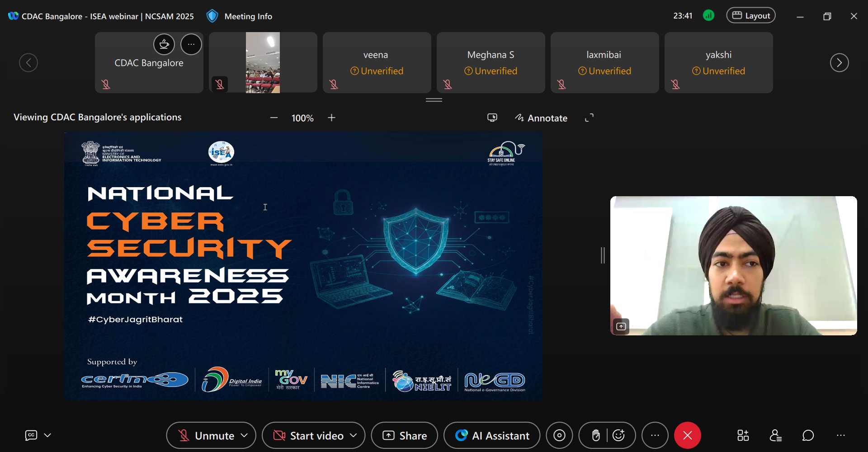Turn on camera with Start video
Screen dimensions: 868x452
point(308,435)
